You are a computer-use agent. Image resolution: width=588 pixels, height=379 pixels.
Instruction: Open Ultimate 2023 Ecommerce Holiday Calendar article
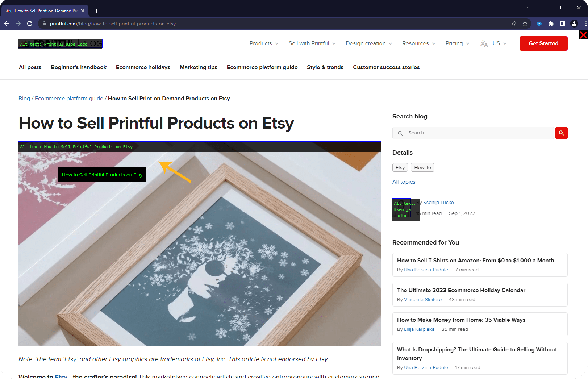(x=461, y=290)
